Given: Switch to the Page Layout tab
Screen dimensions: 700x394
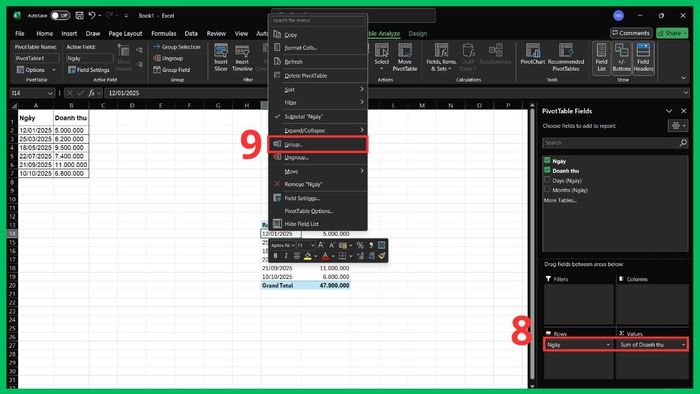Looking at the screenshot, I should [x=125, y=33].
